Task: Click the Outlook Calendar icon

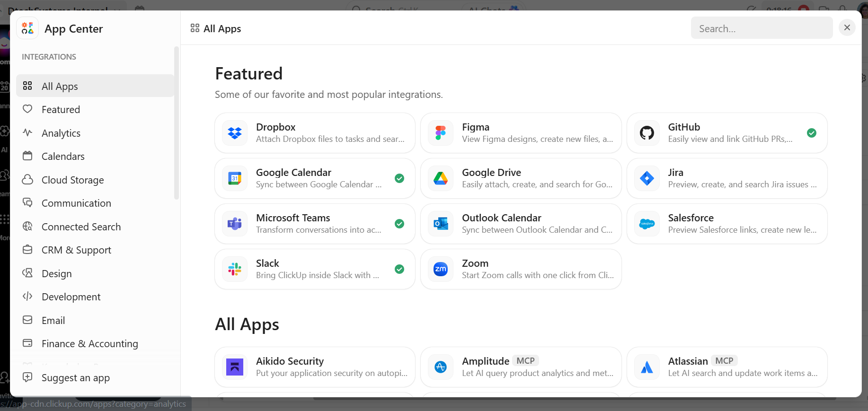Action: coord(441,224)
